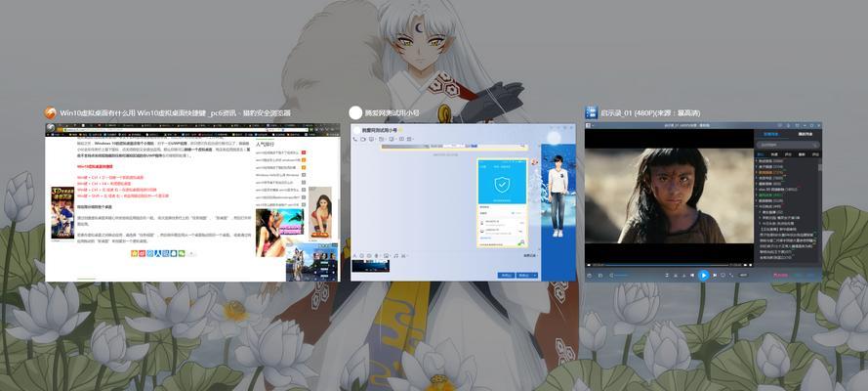Open the 480P quality selector in player
The height and width of the screenshot is (391, 868).
point(743,276)
